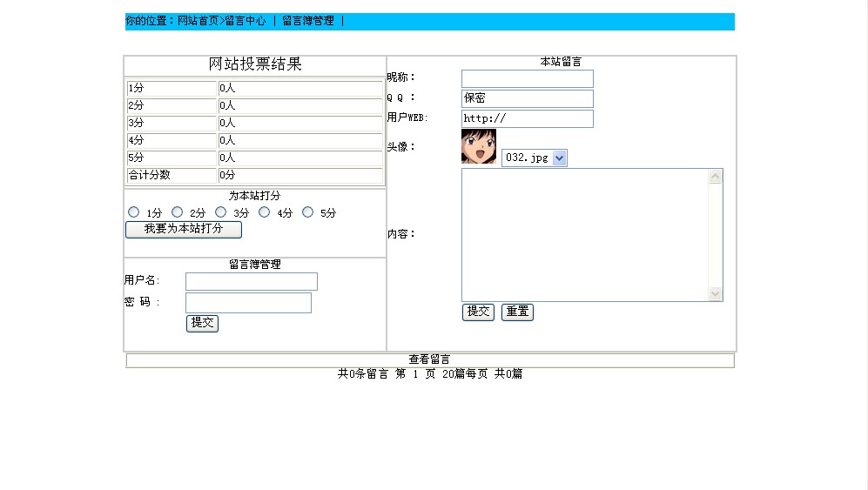Click the content textarea scrollbar down arrow
This screenshot has width=868, height=490.
tap(716, 294)
